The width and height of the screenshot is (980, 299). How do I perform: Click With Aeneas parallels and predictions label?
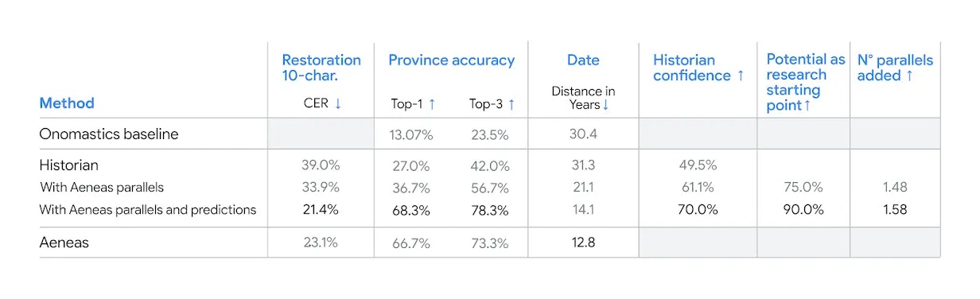pos(148,210)
